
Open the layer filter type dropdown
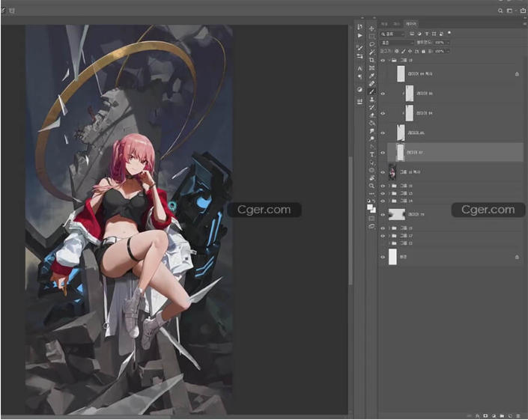(393, 34)
